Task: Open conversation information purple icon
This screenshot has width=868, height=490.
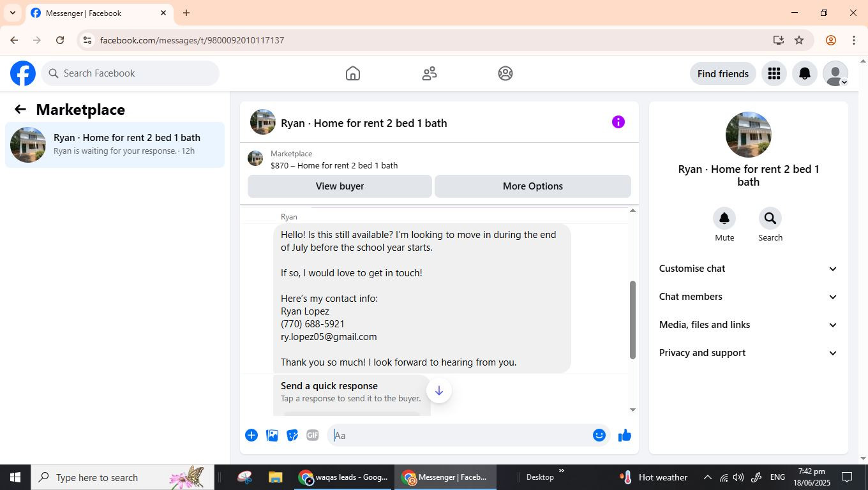Action: (618, 122)
